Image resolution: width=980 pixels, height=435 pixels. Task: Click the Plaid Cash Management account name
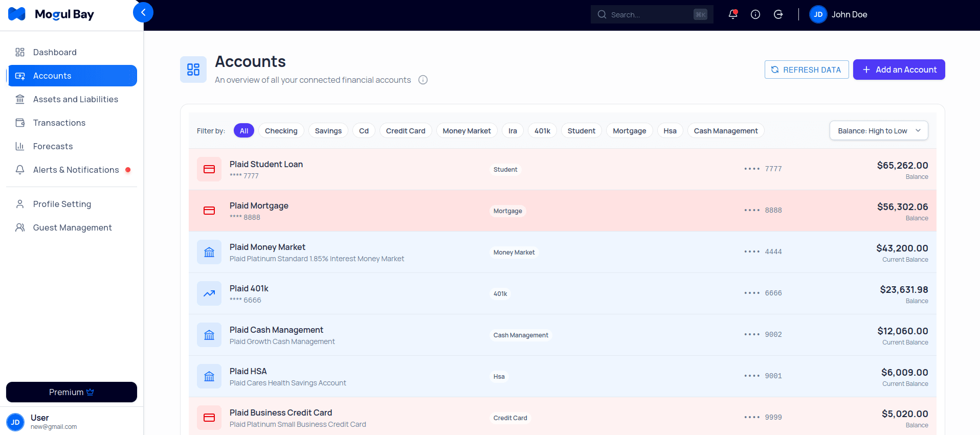pos(276,330)
